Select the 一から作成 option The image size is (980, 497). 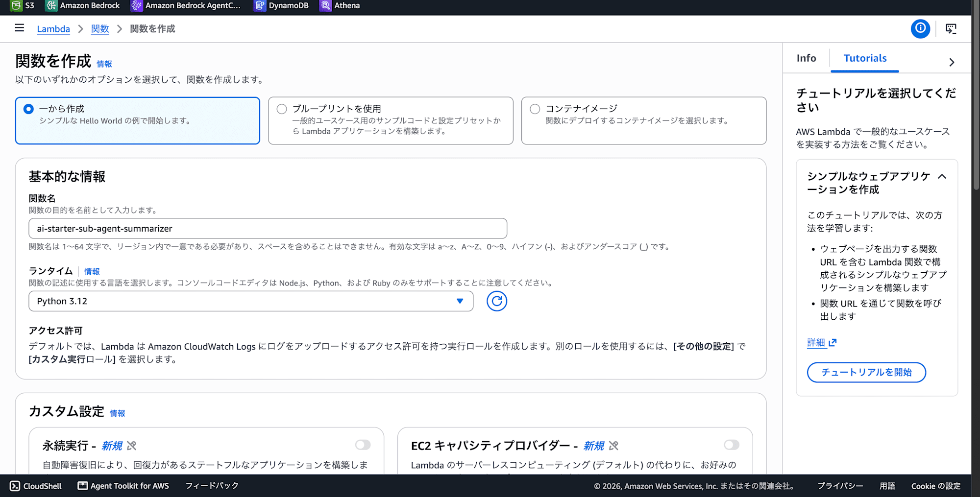pyautogui.click(x=138, y=120)
